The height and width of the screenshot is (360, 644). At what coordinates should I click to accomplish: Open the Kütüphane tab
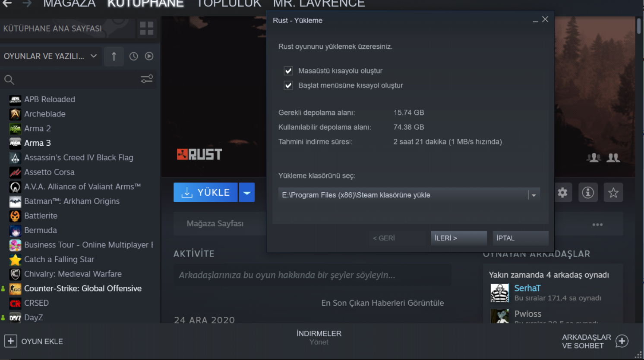pyautogui.click(x=146, y=4)
